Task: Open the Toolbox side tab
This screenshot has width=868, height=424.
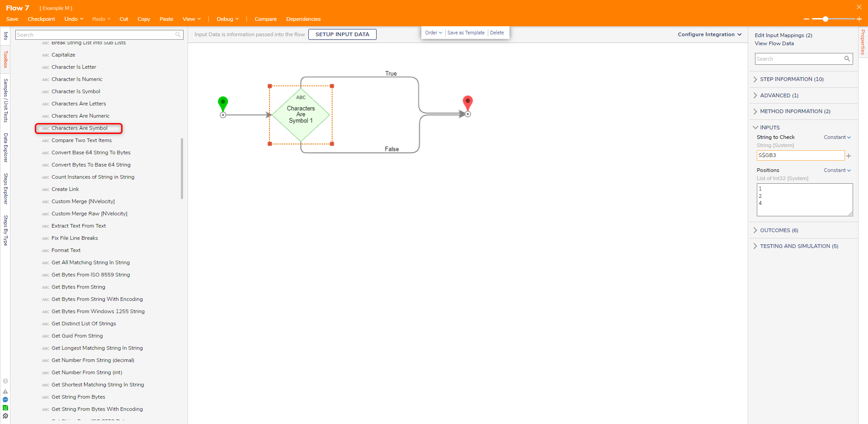Action: [x=5, y=59]
